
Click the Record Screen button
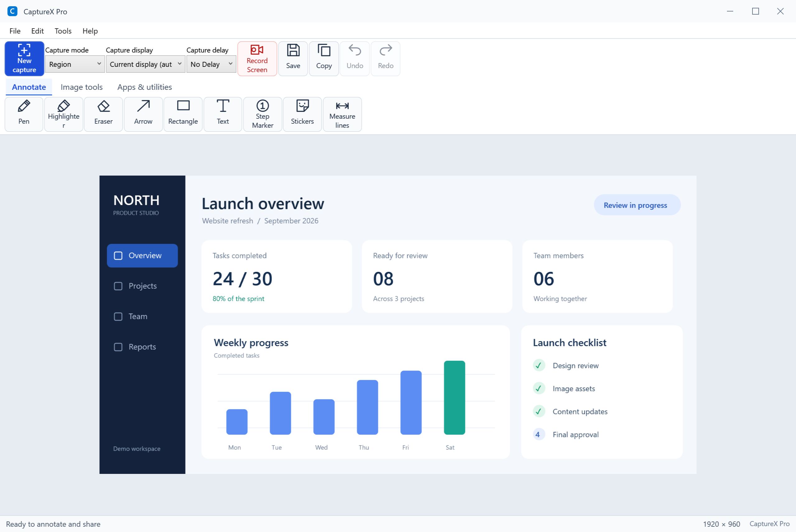257,59
